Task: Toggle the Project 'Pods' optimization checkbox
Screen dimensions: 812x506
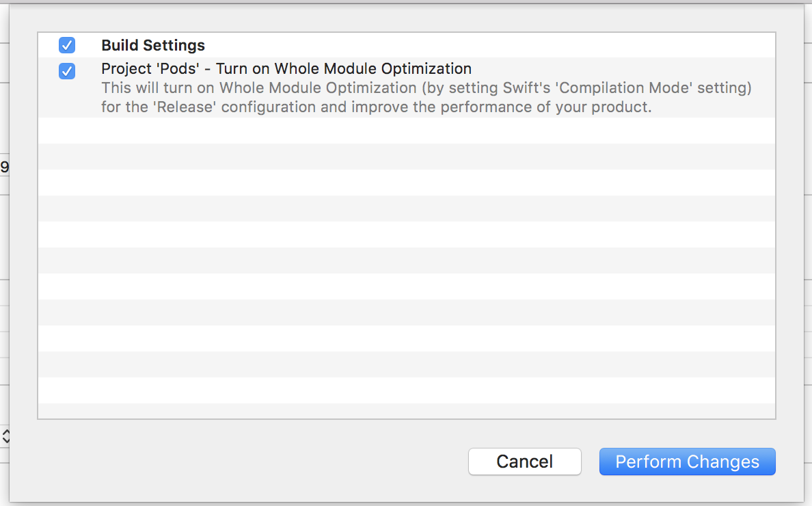Action: (67, 70)
